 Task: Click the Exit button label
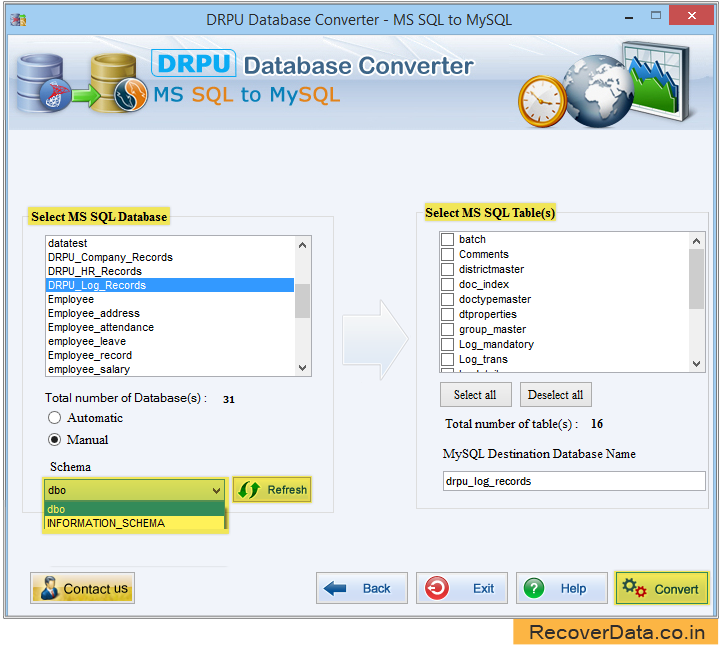point(484,589)
